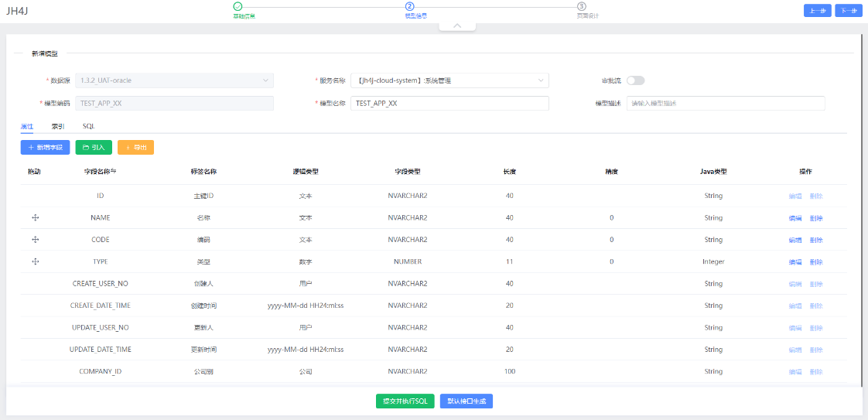Click the 默认接口生成 button
868x420 pixels.
point(466,401)
